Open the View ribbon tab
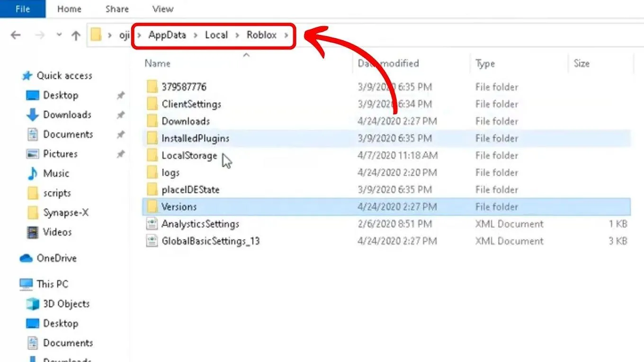 162,9
